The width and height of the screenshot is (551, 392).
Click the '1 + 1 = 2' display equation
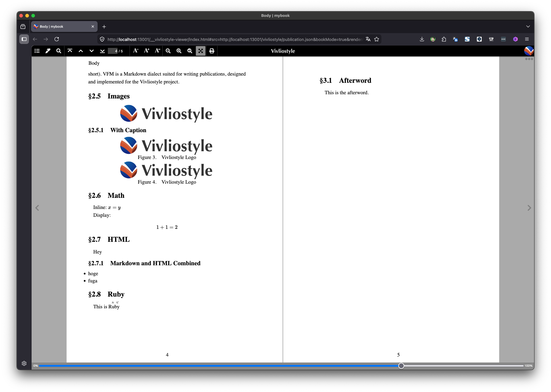(x=167, y=227)
